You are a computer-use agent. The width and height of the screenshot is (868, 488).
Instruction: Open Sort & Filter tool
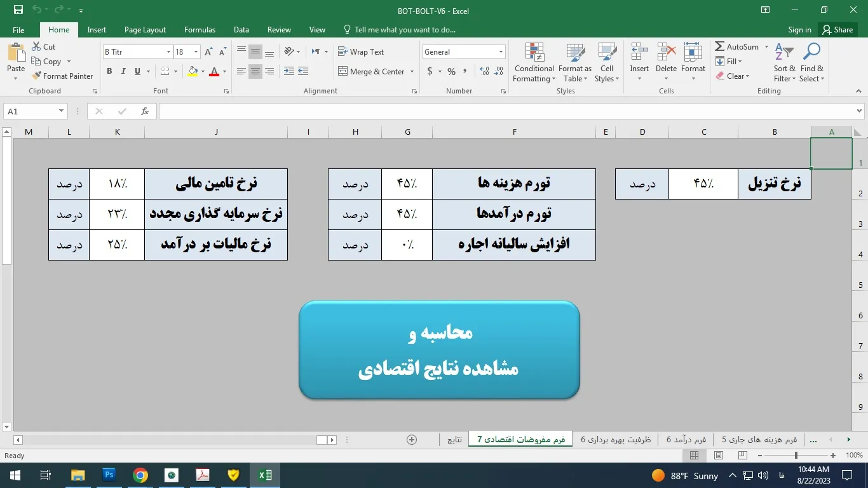click(784, 64)
